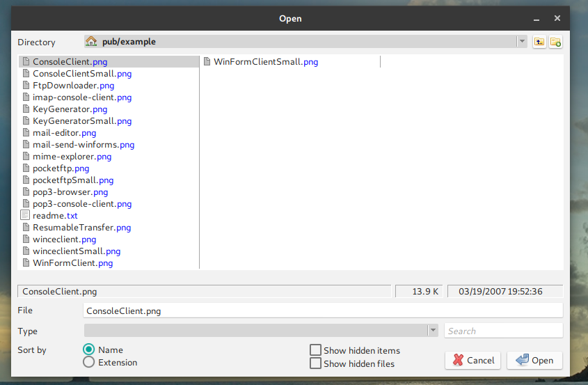Click the home icon in the Directory field
Screen dimensions: 588x385
click(90, 42)
